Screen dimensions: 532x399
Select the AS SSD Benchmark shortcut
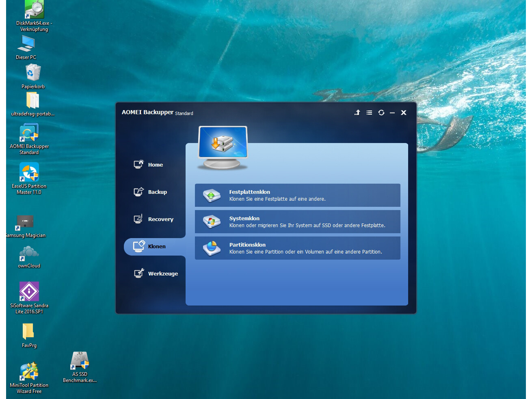tap(80, 367)
